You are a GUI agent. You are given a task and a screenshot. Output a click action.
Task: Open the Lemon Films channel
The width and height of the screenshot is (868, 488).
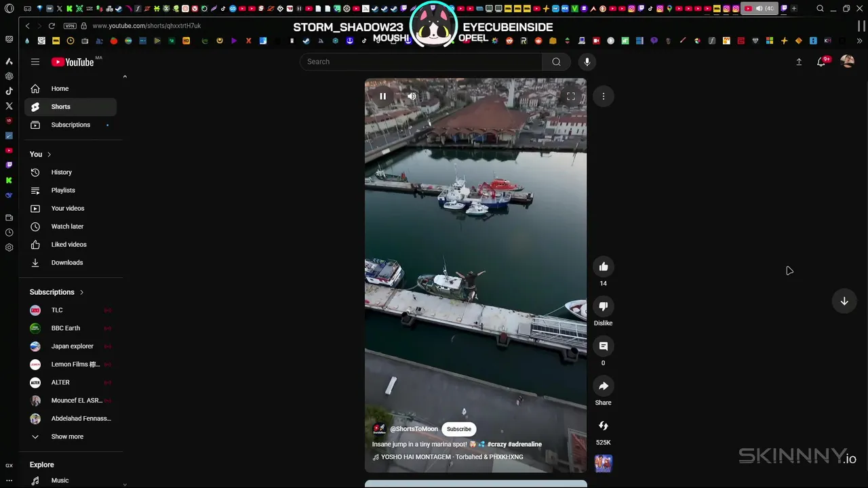coord(71,365)
